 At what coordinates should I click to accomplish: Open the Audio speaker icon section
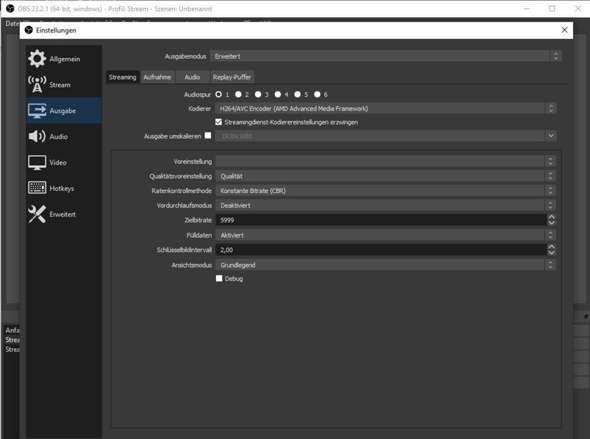pyautogui.click(x=37, y=136)
